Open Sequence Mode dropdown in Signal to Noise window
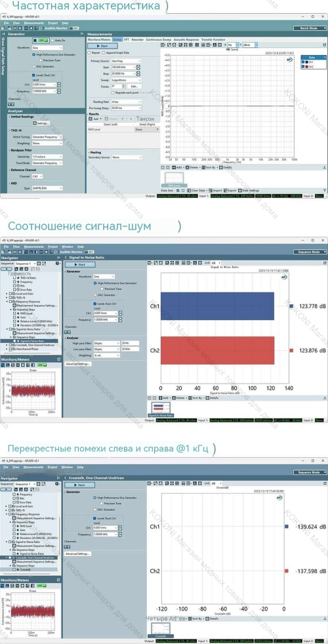The width and height of the screenshot is (328, 644). 310,252
